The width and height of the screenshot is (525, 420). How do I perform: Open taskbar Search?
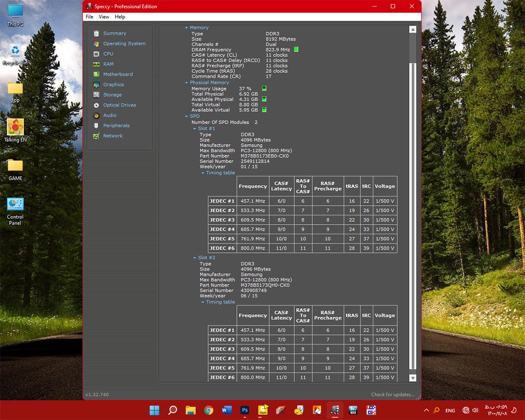[x=172, y=410]
